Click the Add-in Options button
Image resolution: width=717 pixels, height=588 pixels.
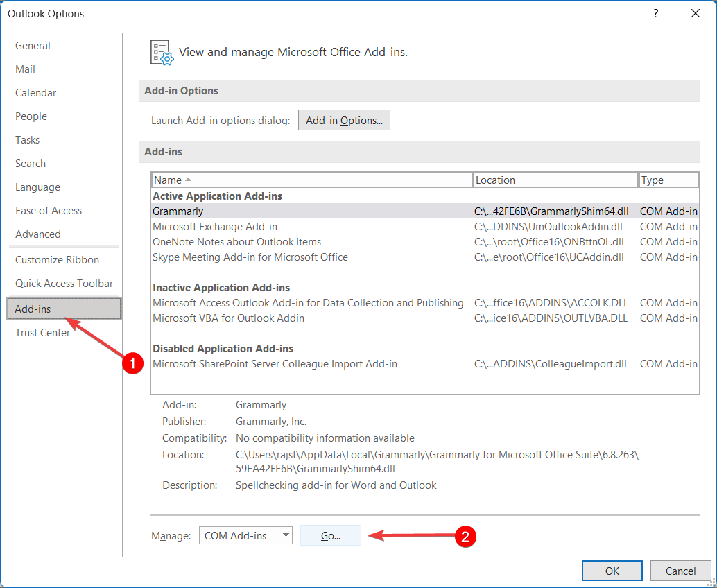click(x=345, y=120)
